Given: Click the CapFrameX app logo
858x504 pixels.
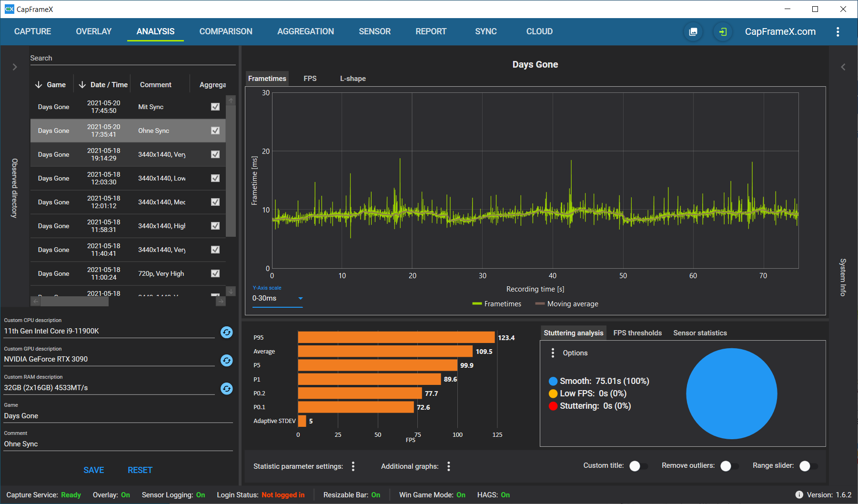Looking at the screenshot, I should 9,9.
